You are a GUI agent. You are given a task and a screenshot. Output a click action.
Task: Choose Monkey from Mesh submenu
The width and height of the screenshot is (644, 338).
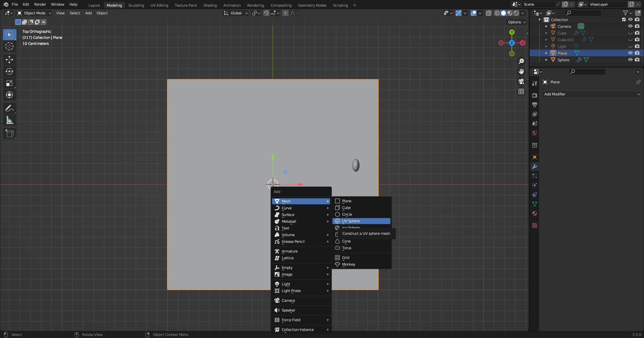(x=361, y=264)
